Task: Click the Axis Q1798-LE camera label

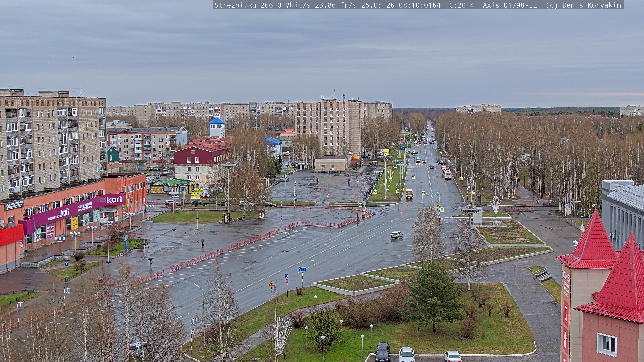Action: pos(510,5)
